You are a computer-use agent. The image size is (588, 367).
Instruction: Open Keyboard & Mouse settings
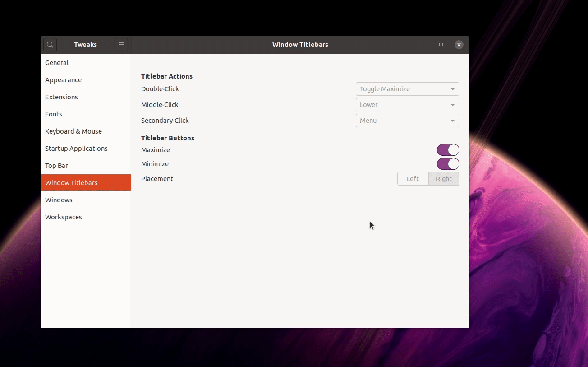point(73,131)
